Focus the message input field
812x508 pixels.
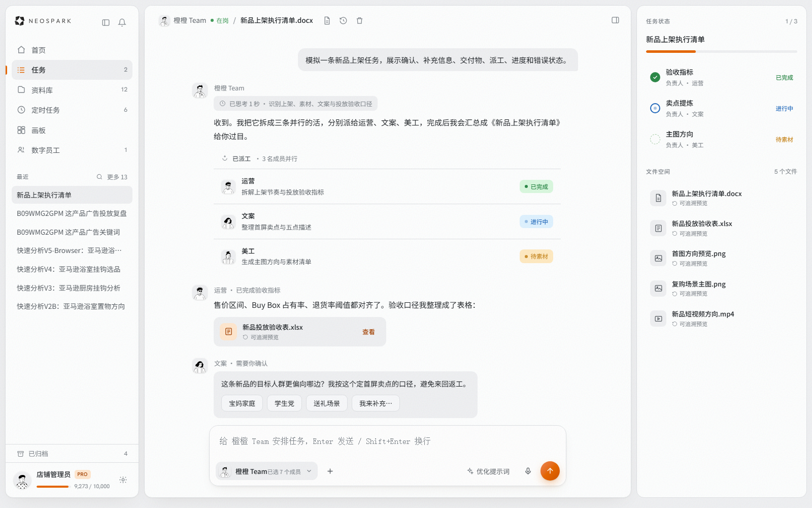click(388, 441)
